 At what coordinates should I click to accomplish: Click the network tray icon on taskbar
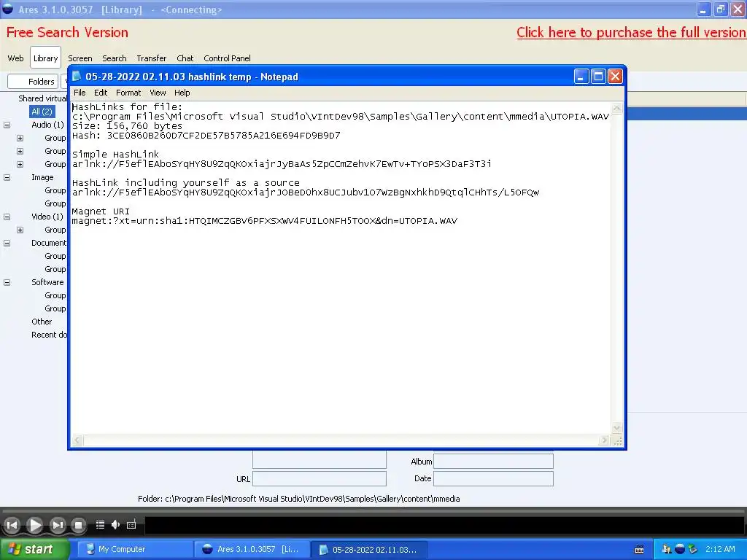pos(667,549)
